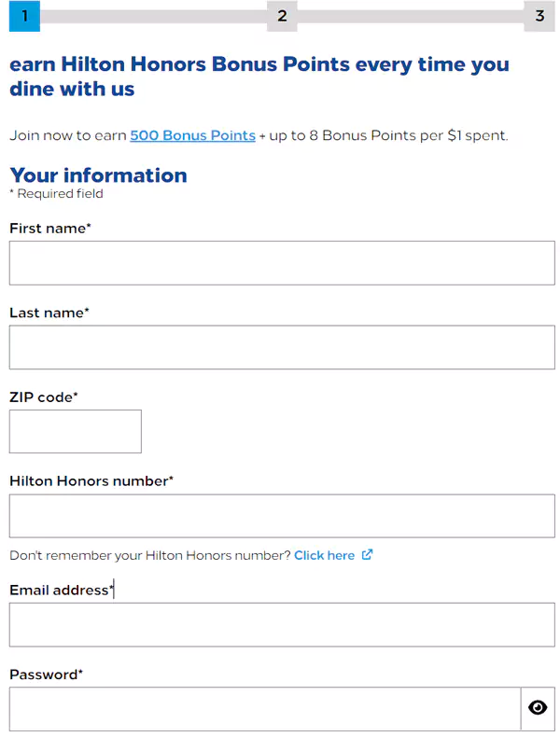Jump to step 3 in progress bar
This screenshot has width=560, height=737.
tap(539, 16)
